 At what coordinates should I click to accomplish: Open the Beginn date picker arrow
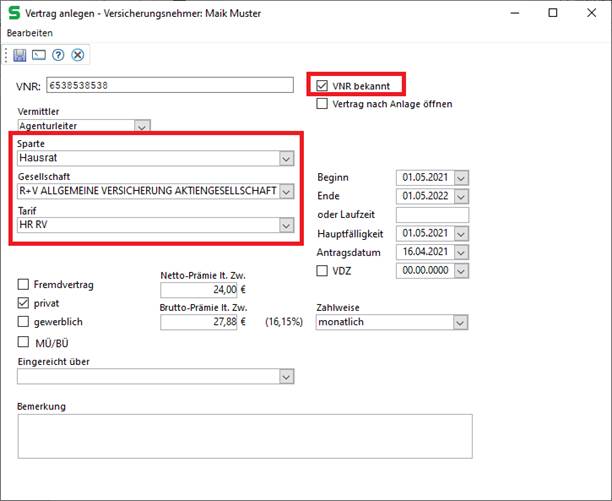point(461,178)
